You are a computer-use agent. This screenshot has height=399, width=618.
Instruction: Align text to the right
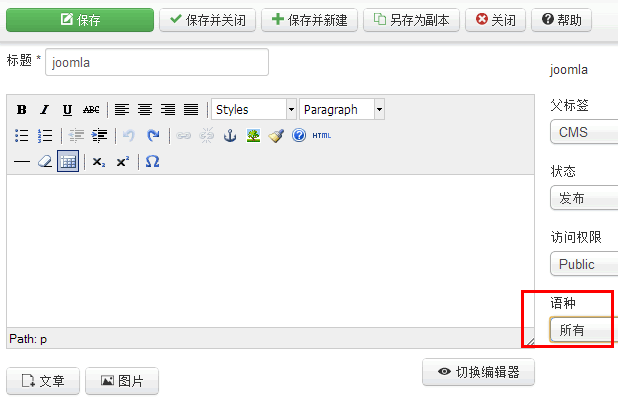pos(168,110)
